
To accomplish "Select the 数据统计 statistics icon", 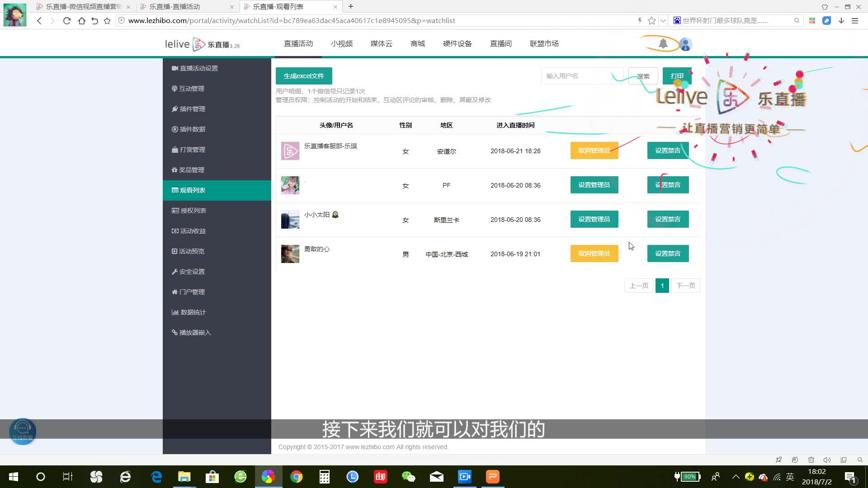I will [175, 312].
